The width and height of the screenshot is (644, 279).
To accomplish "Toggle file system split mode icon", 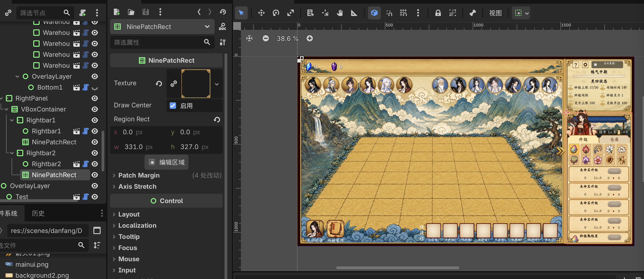I will (97, 230).
